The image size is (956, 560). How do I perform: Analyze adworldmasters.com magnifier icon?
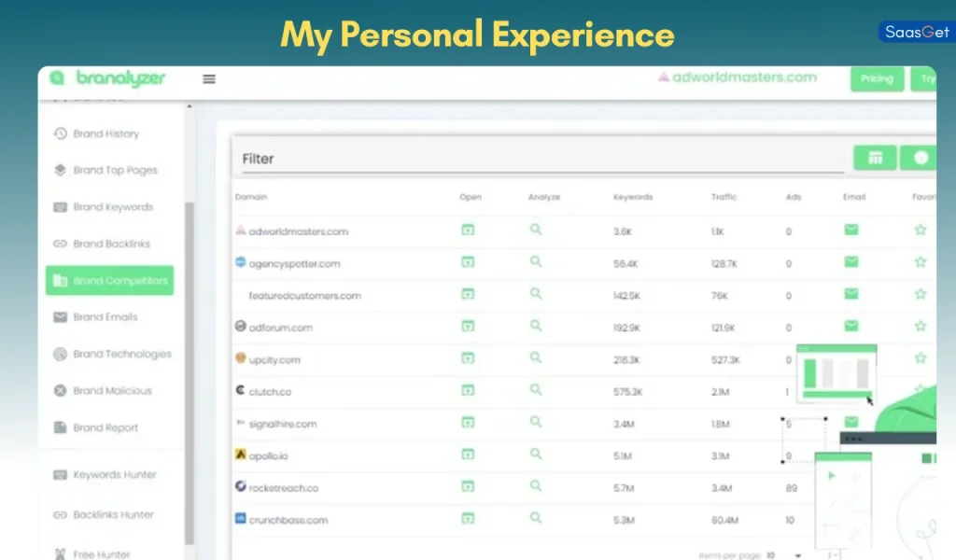[x=536, y=230]
